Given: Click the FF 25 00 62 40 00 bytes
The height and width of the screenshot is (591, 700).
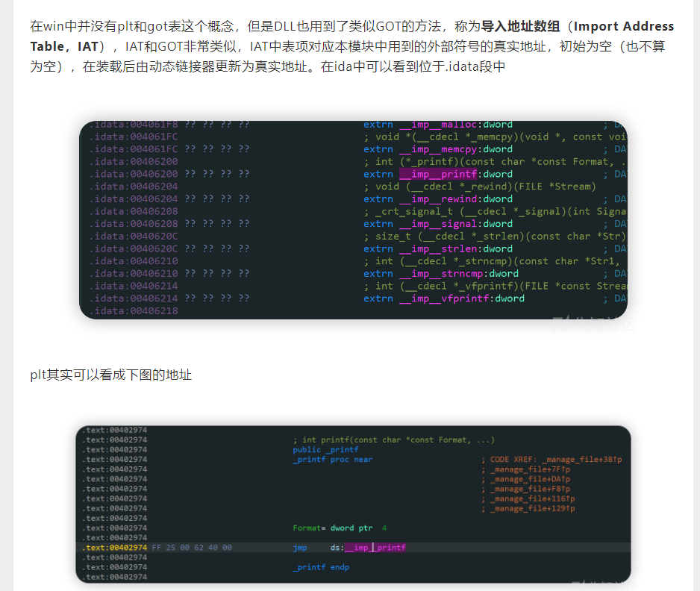Looking at the screenshot, I should click(192, 548).
